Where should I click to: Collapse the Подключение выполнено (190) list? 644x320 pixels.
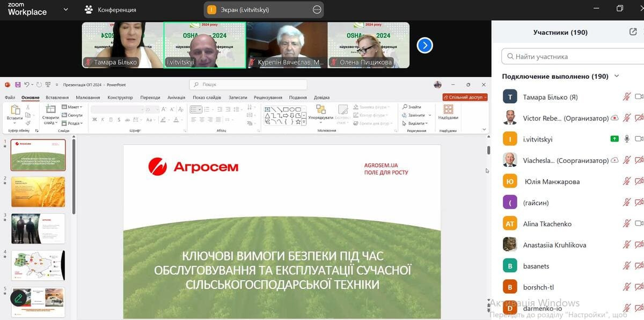pyautogui.click(x=617, y=77)
